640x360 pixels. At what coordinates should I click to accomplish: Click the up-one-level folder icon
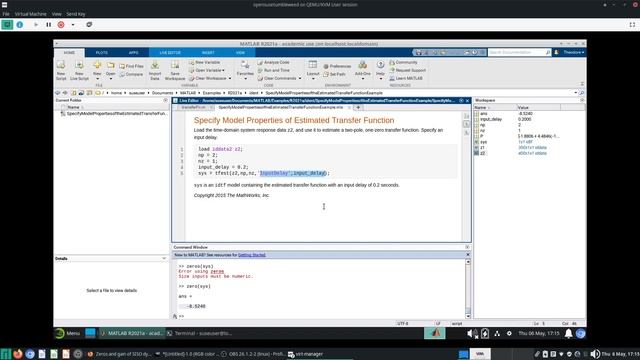pos(73,93)
